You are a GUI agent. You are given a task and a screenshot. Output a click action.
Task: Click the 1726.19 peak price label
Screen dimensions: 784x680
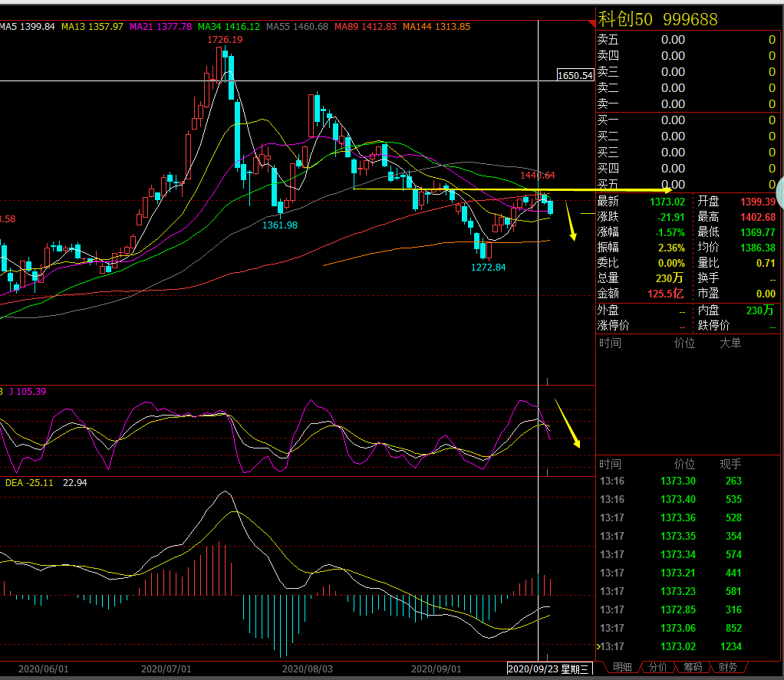(225, 39)
